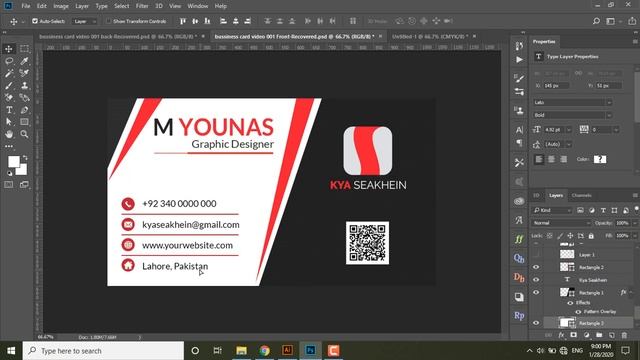
Task: Open the Opacity value dropdown arrow
Action: click(635, 223)
